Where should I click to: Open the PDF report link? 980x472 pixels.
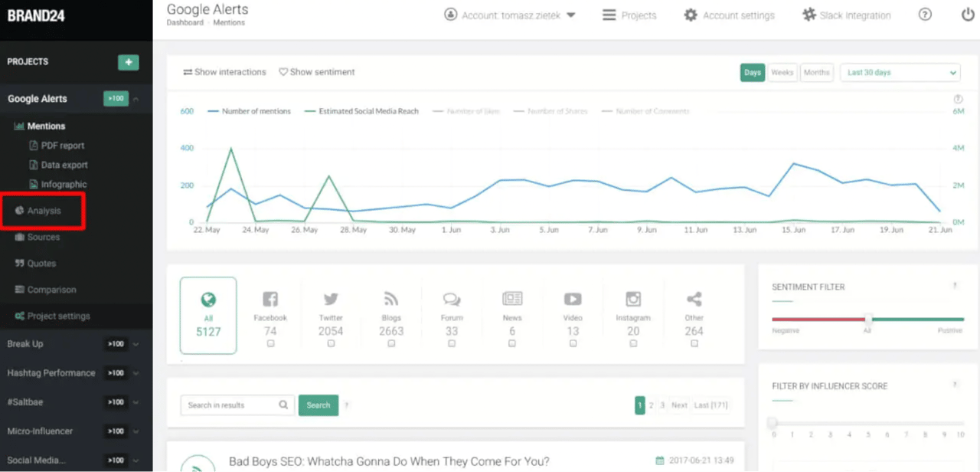62,146
